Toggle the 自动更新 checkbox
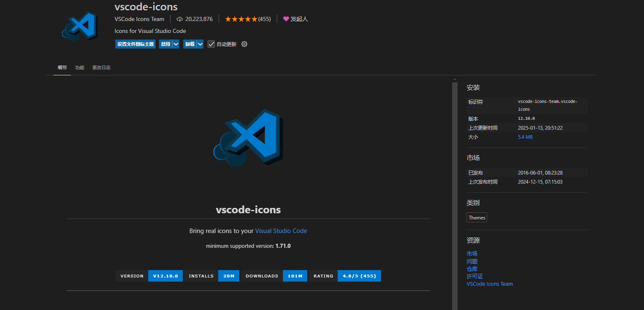644x310 pixels. coord(211,44)
